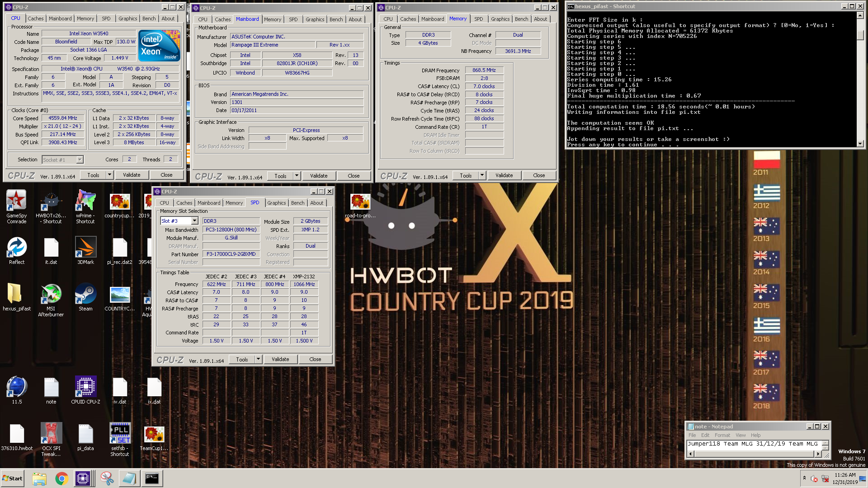Open the TeamCup1 image icon
The height and width of the screenshot is (488, 868).
click(154, 437)
